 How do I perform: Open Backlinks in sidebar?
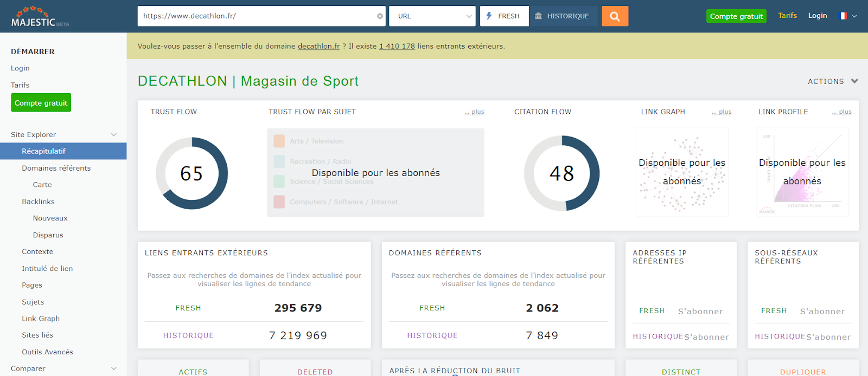(38, 202)
